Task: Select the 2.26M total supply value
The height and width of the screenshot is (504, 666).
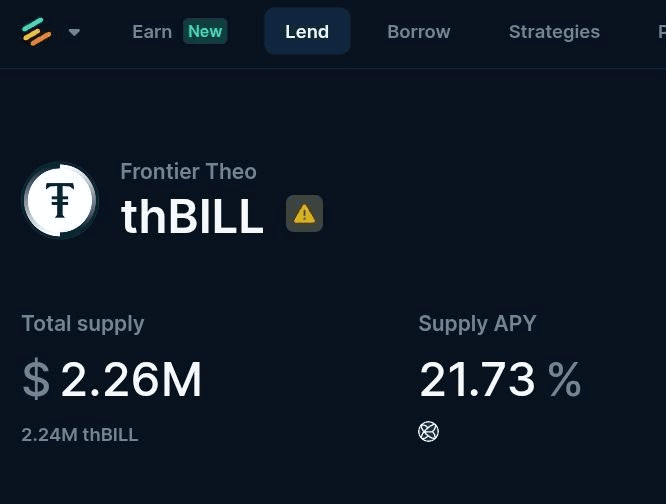Action: pos(131,380)
